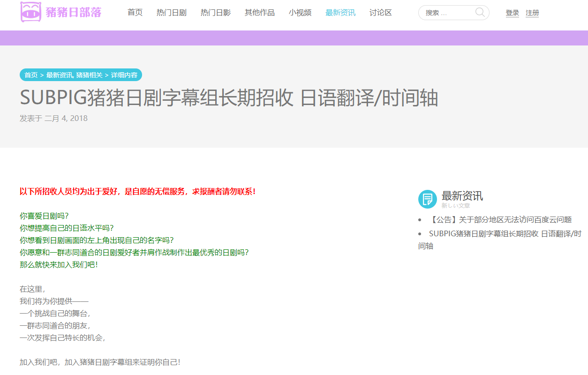Click the subtitle 新しい文章

pyautogui.click(x=456, y=206)
